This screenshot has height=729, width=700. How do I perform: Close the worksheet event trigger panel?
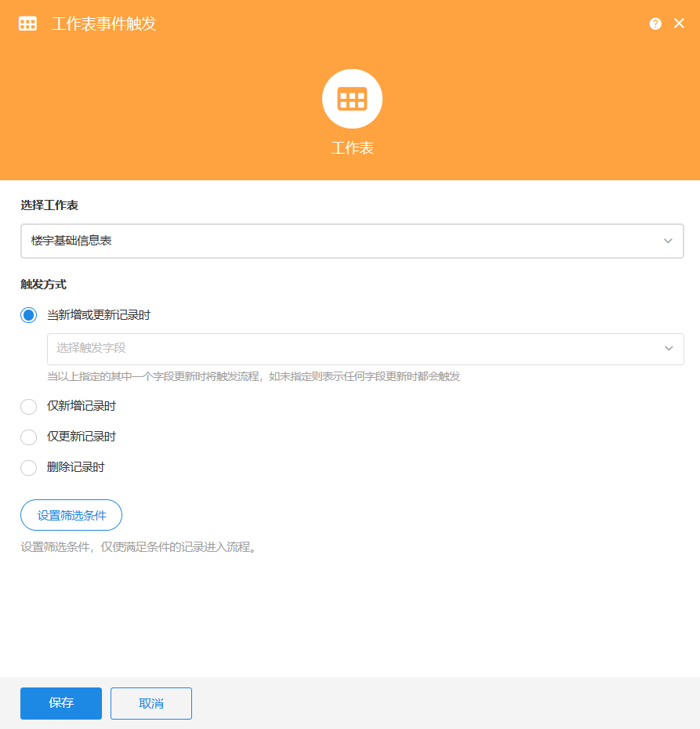(679, 24)
